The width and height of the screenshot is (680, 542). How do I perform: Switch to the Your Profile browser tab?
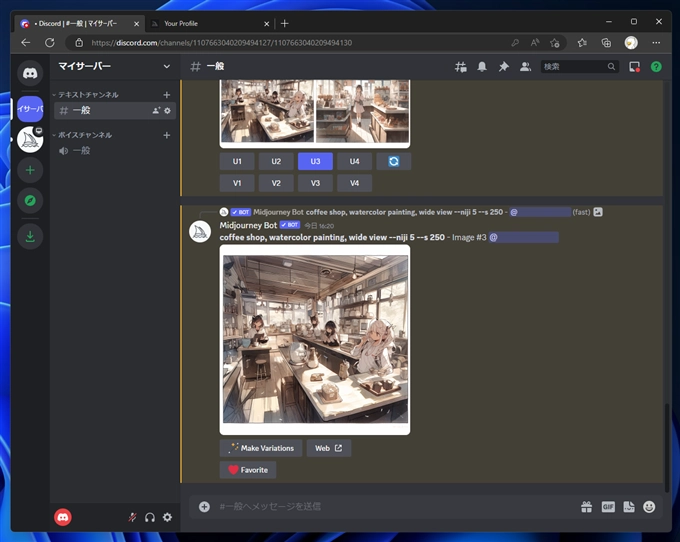pyautogui.click(x=210, y=23)
